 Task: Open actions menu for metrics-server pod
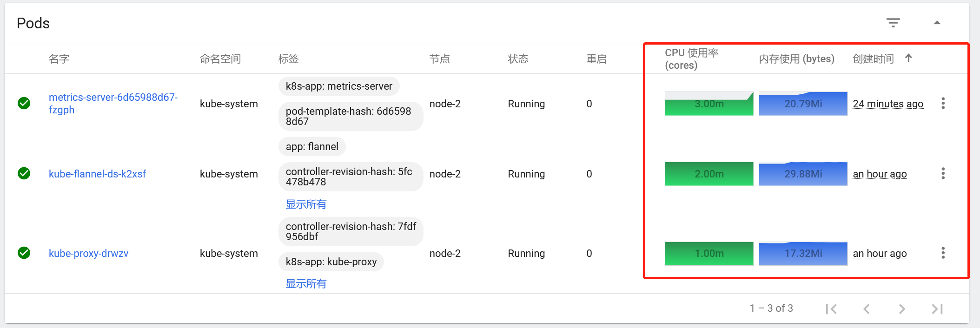(943, 103)
